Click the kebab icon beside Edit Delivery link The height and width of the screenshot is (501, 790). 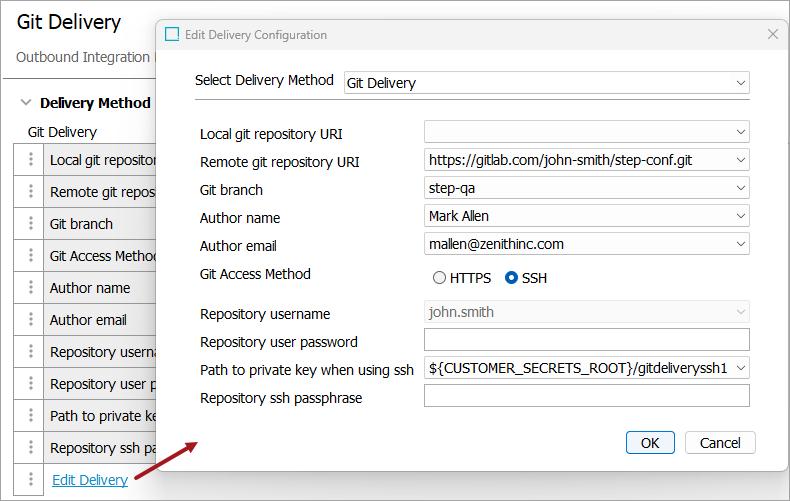click(x=31, y=480)
